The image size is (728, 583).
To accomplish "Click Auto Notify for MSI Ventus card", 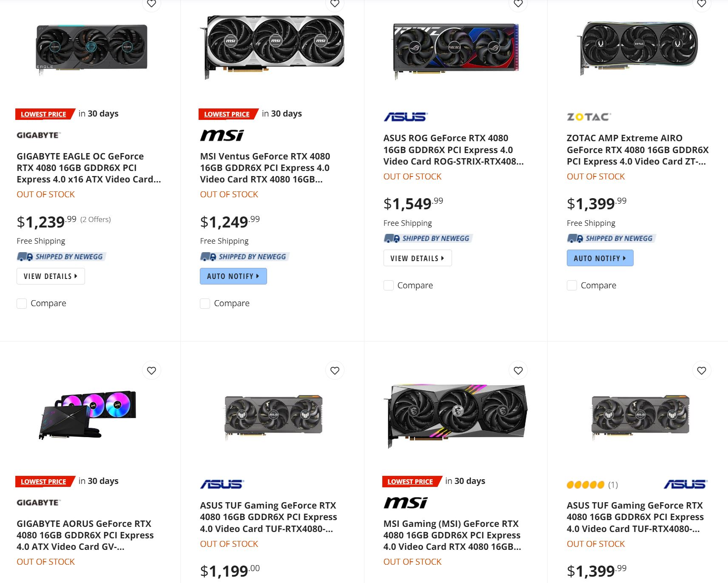I will tap(233, 276).
